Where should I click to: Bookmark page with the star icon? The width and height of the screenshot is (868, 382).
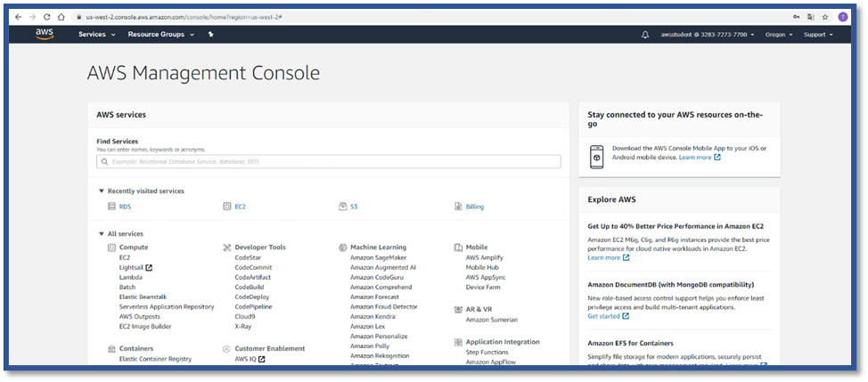click(x=825, y=17)
